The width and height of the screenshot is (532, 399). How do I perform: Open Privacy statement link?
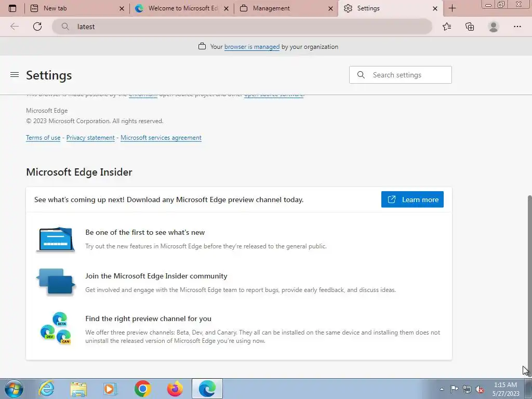pos(90,138)
